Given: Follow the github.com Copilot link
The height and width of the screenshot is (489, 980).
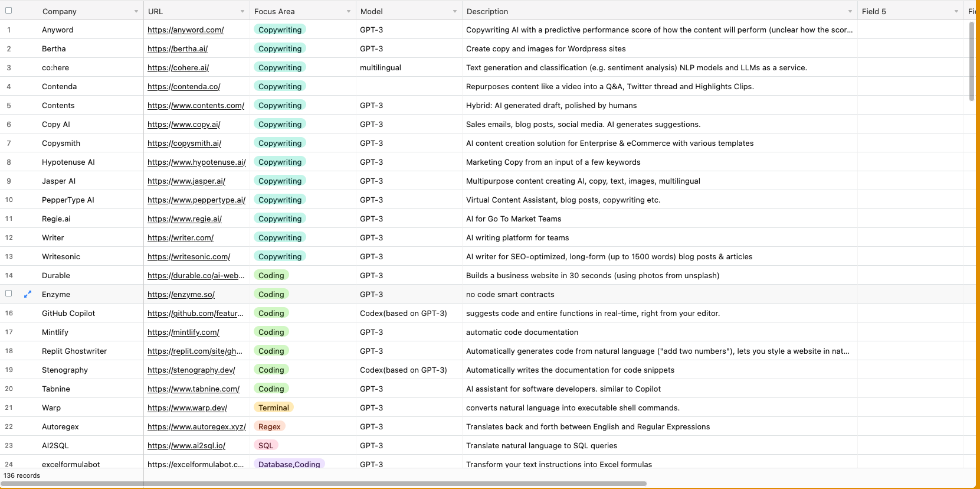Looking at the screenshot, I should pos(195,314).
